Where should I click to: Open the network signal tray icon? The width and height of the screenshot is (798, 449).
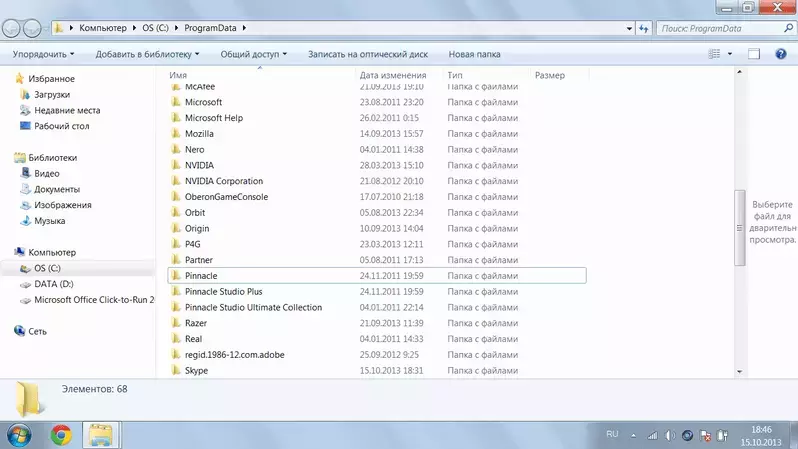(652, 435)
